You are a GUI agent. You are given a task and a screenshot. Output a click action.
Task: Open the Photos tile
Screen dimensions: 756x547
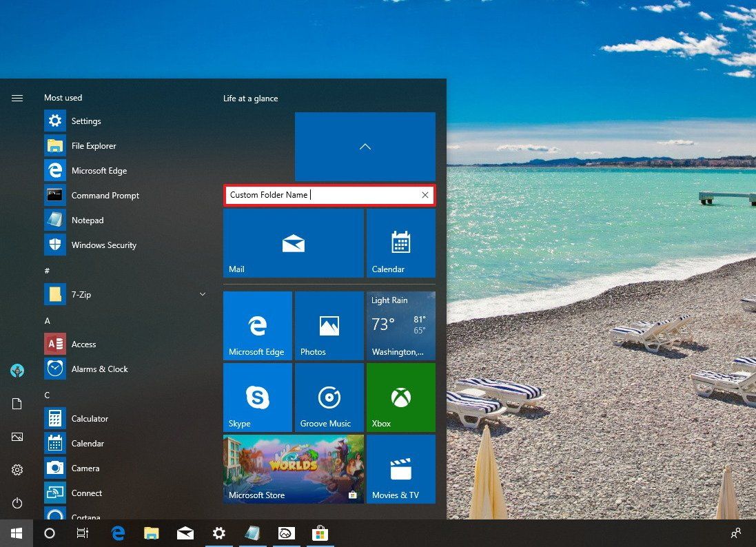point(329,325)
